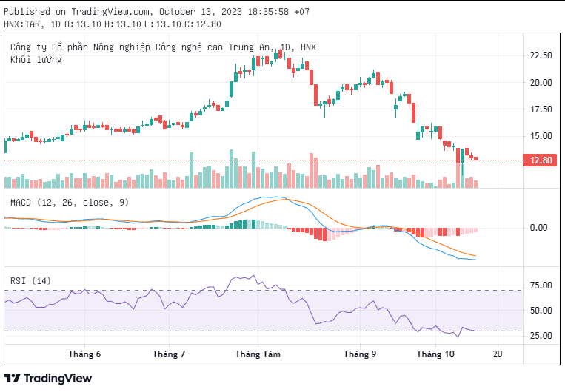
Task: Click the MACD 0.00 axis label
Action: pyautogui.click(x=538, y=228)
